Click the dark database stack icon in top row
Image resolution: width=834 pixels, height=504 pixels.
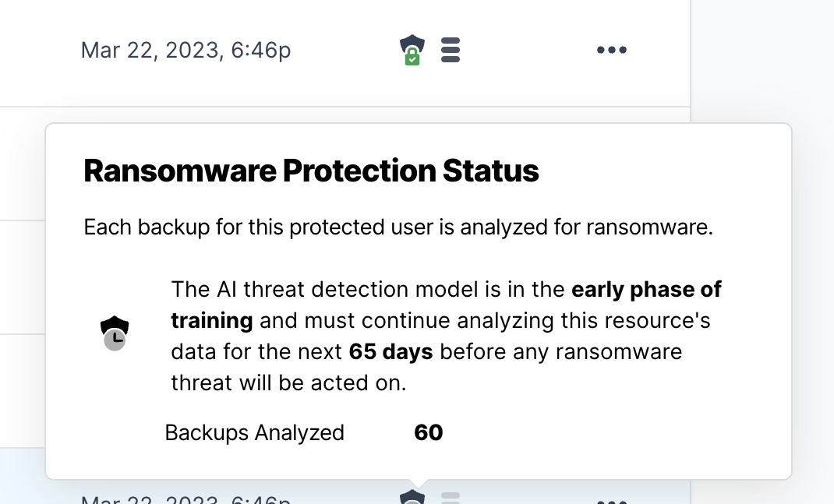click(451, 50)
